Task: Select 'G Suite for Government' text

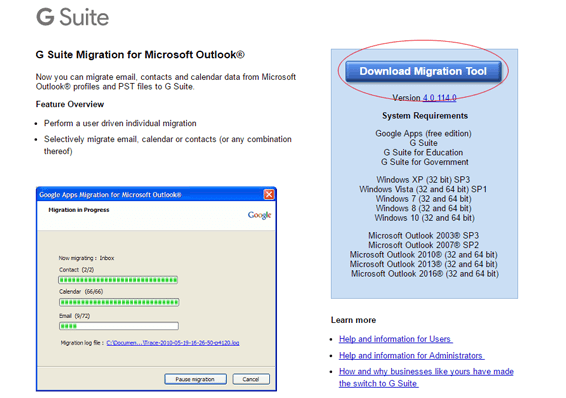Action: (x=424, y=162)
